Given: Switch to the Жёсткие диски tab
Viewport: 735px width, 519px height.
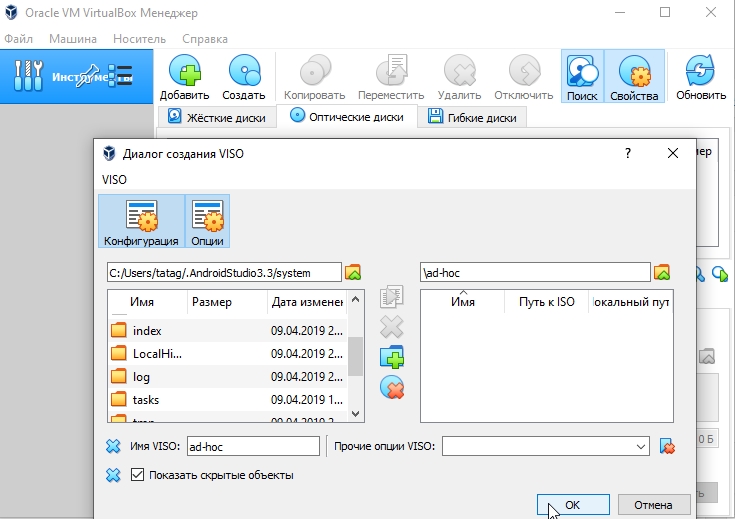Looking at the screenshot, I should click(217, 117).
